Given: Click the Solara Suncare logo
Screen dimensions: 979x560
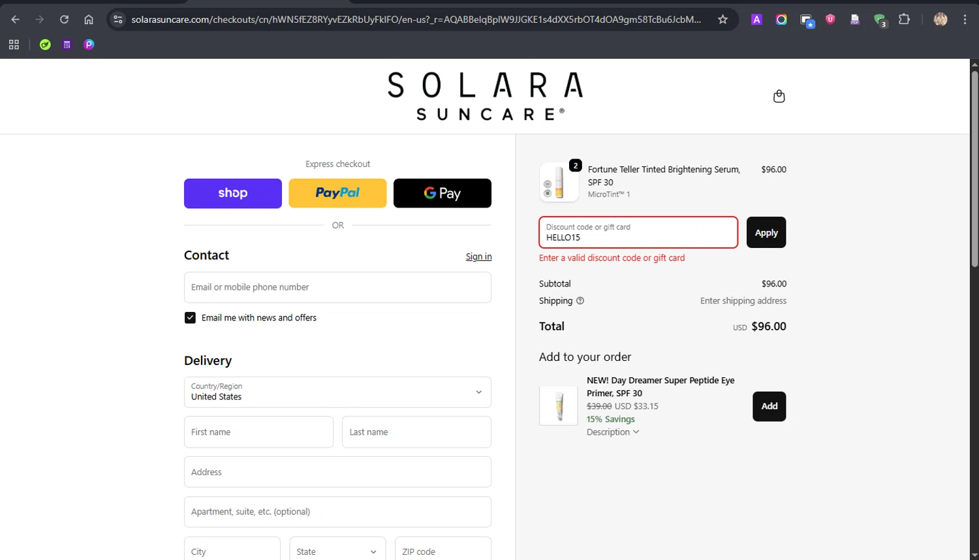Looking at the screenshot, I should click(x=485, y=97).
